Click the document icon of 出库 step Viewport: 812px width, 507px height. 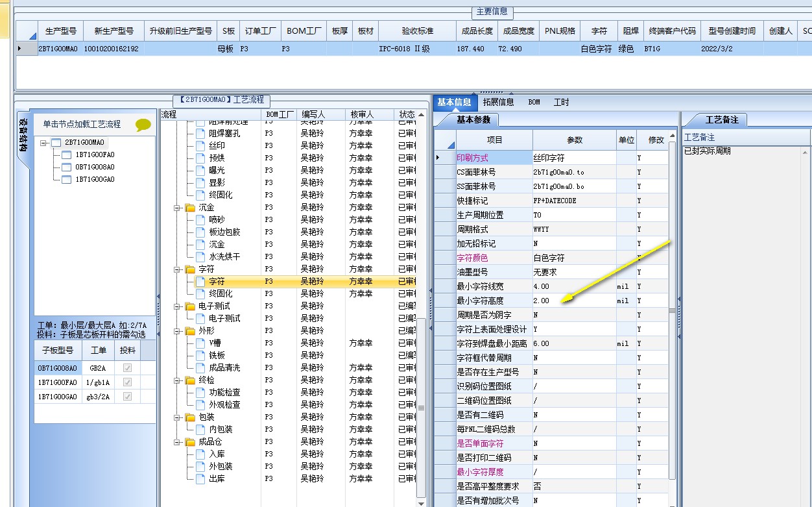pyautogui.click(x=200, y=478)
